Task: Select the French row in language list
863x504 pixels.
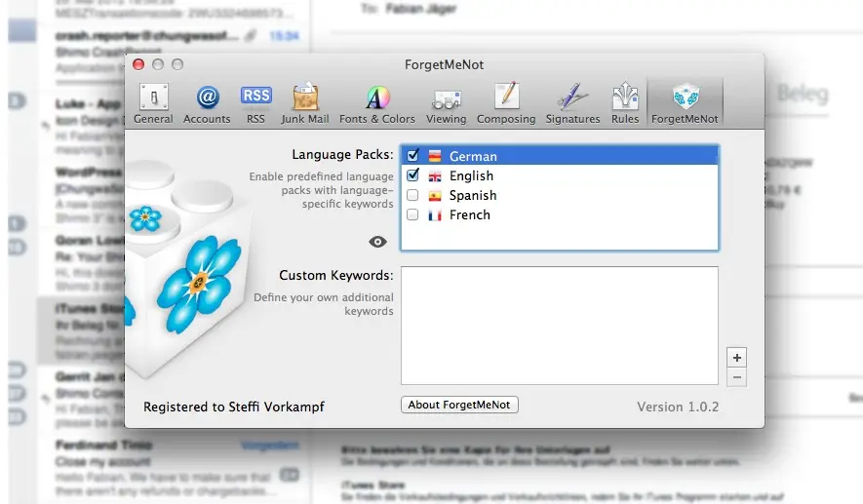Action: (560, 214)
